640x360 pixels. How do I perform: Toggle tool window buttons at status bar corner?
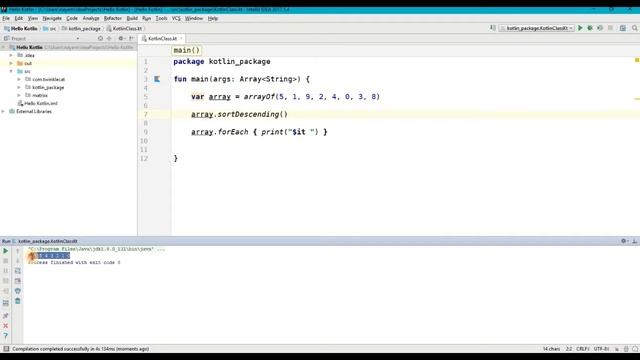point(6,349)
